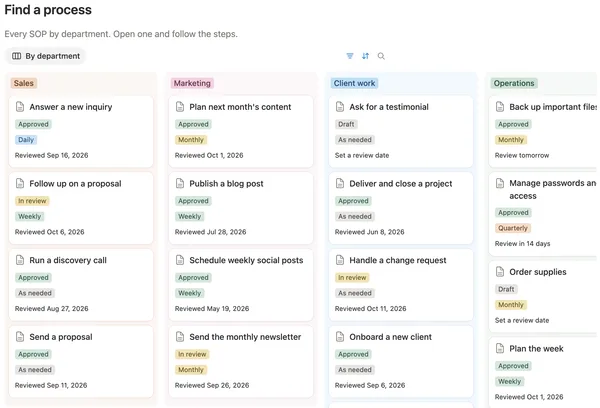Click Reviewed Oct 11, 2026 date
The image size is (600, 408).
point(370,308)
